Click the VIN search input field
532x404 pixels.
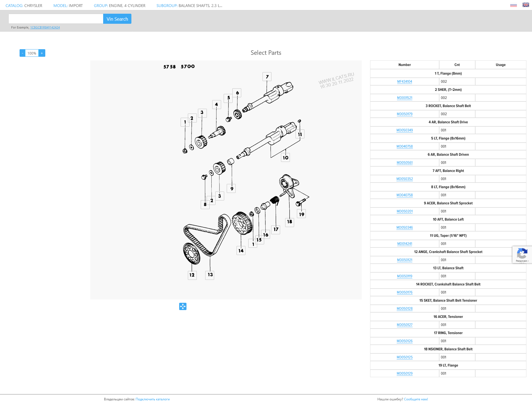[x=56, y=19]
